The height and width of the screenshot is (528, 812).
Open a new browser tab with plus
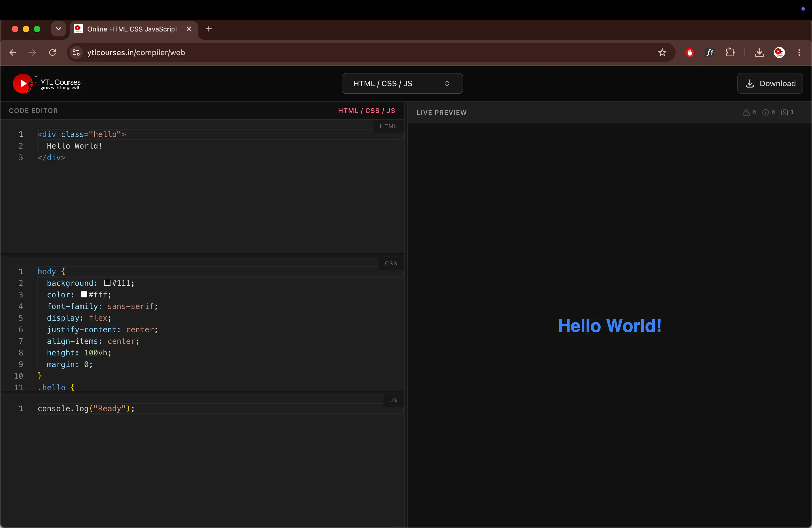[x=209, y=29]
